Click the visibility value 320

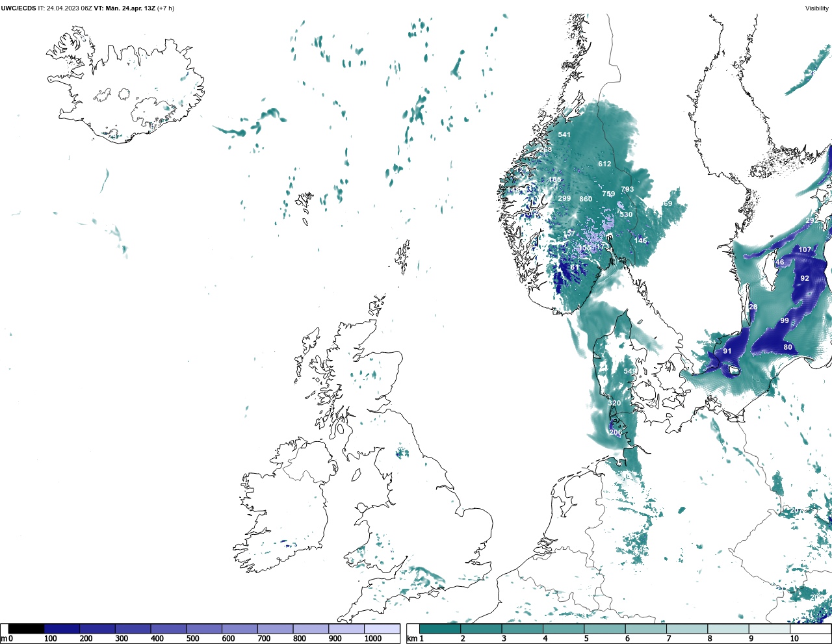pyautogui.click(x=614, y=404)
